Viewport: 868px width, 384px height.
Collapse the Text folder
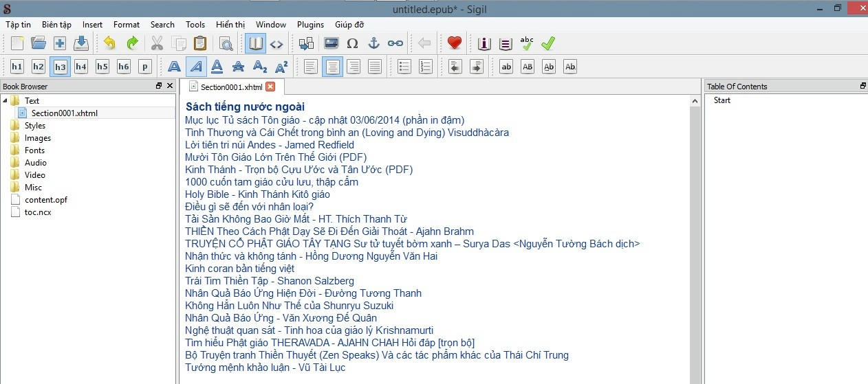(x=6, y=100)
